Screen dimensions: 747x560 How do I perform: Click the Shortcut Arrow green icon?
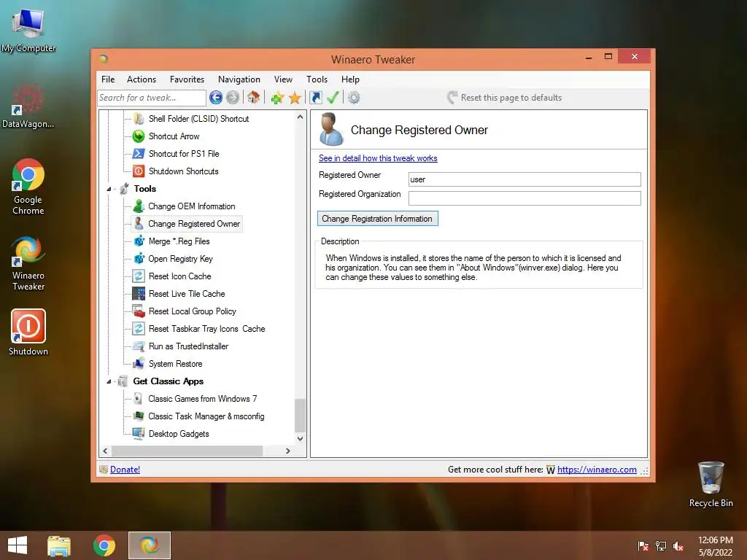tap(139, 136)
